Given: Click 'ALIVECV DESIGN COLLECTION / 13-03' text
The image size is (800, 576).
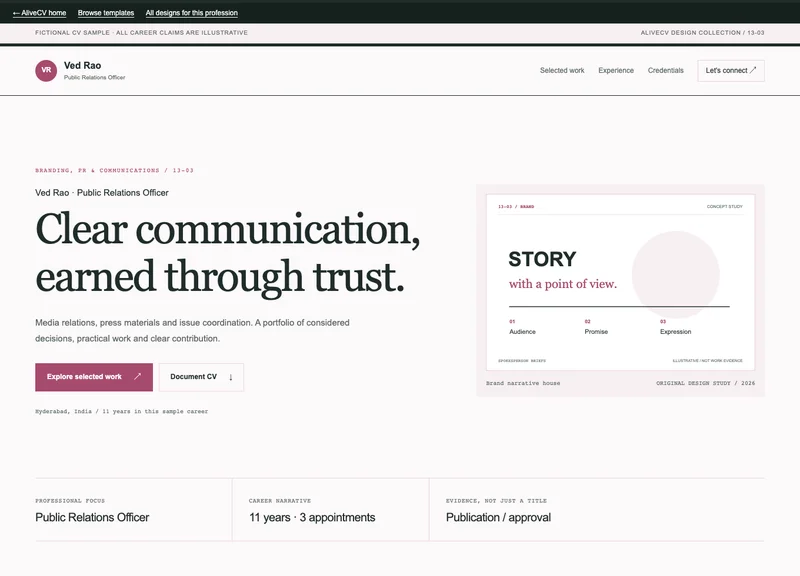Looking at the screenshot, I should tap(702, 33).
